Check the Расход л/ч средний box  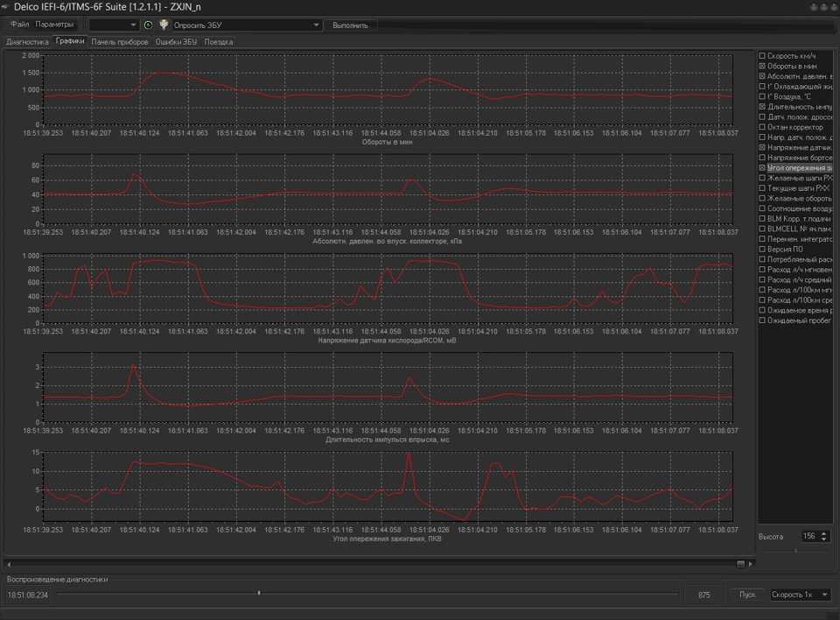tap(762, 280)
